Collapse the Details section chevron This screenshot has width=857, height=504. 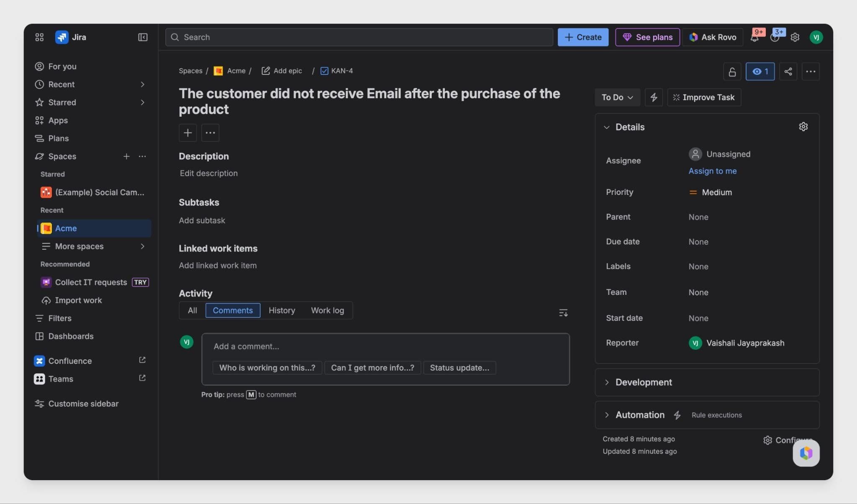(607, 127)
